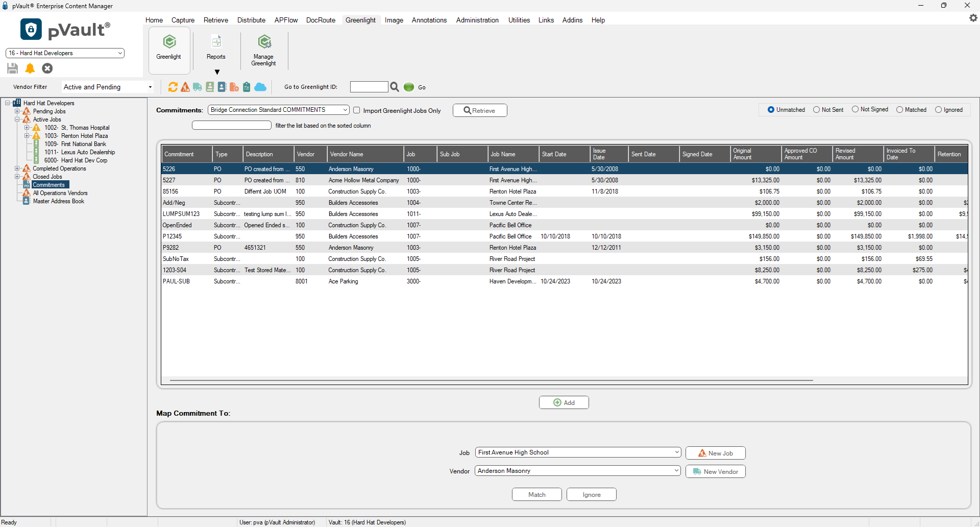Click the horizontal scrollbar under commitments table
This screenshot has width=980, height=527.
coord(491,380)
